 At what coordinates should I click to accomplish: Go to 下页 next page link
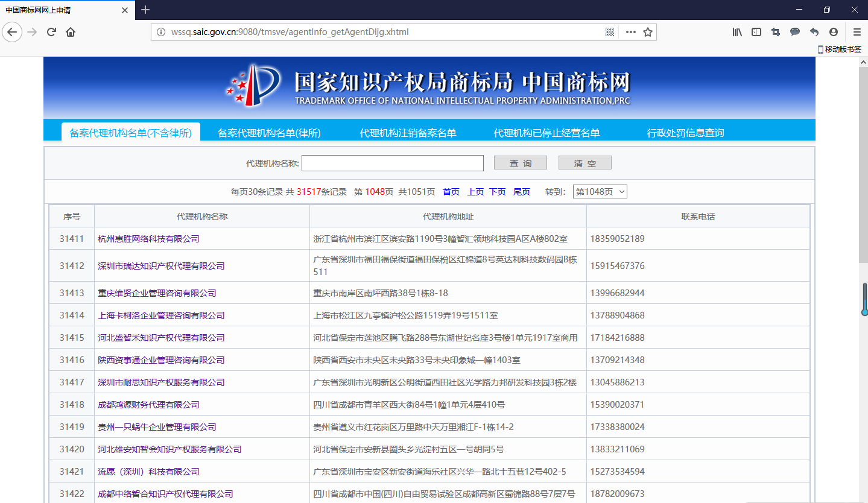tap(498, 192)
